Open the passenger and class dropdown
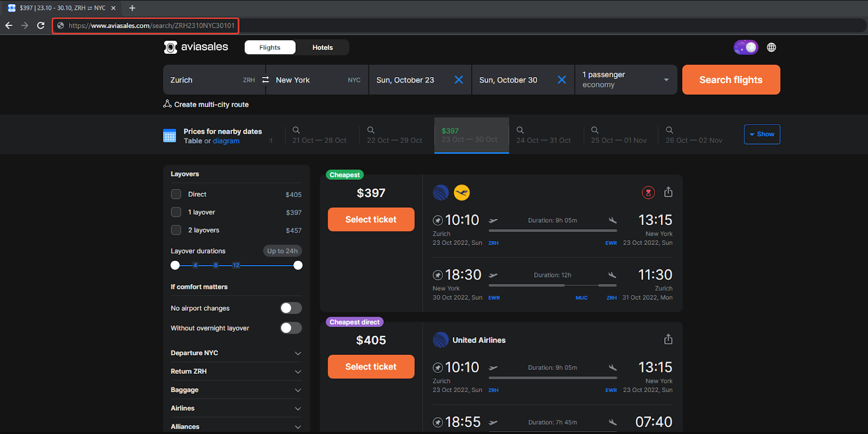 [626, 80]
